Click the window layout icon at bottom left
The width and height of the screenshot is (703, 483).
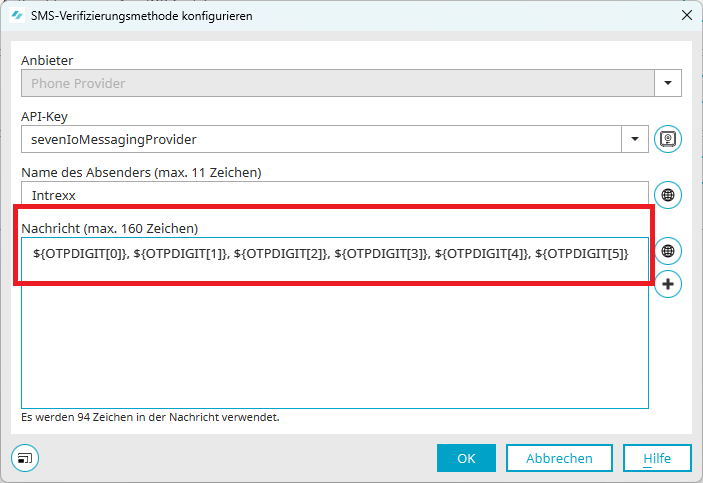coord(24,458)
